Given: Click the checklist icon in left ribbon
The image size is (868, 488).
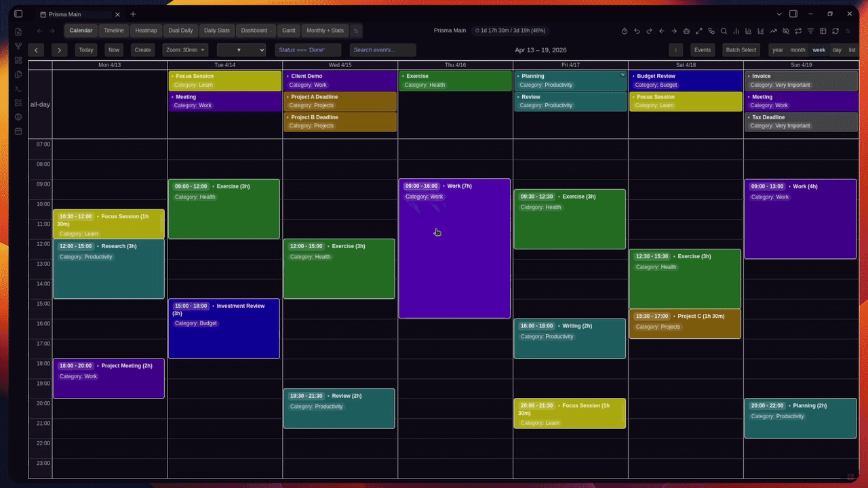Looking at the screenshot, I should click(x=18, y=103).
